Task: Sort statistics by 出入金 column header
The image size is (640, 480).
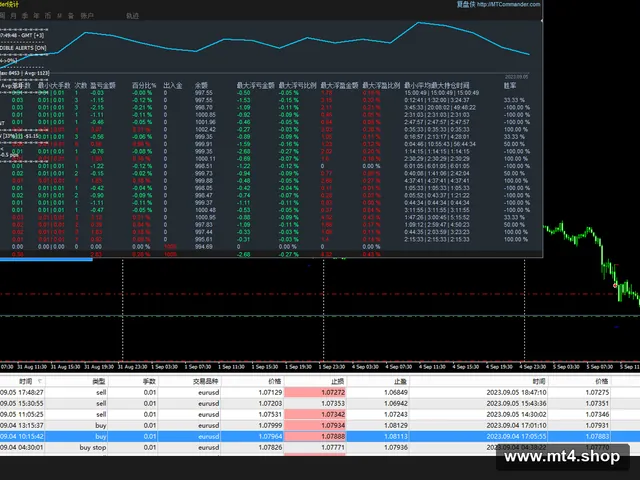Action: 173,86
